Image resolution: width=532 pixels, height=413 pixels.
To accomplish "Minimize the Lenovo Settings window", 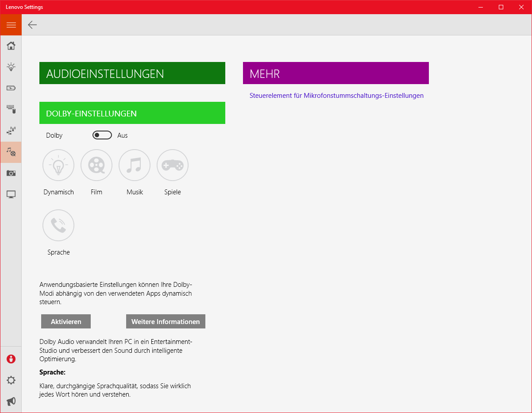I will pos(481,7).
